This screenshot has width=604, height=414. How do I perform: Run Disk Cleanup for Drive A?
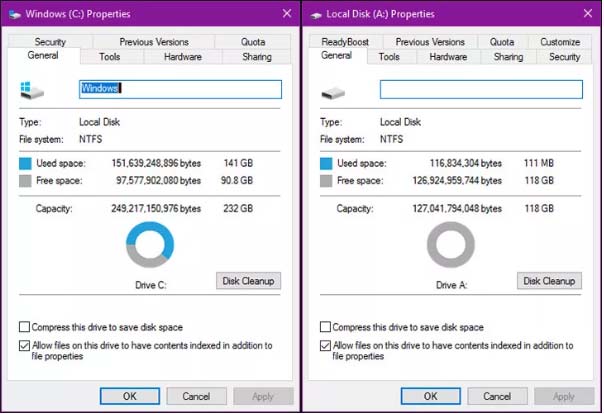(x=549, y=281)
